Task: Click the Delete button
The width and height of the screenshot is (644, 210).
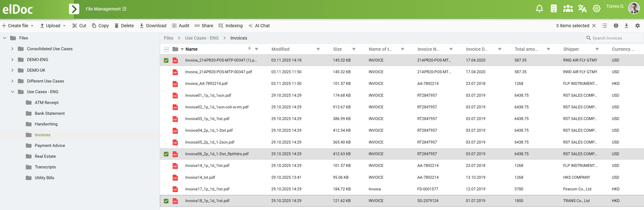Action: [x=124, y=26]
